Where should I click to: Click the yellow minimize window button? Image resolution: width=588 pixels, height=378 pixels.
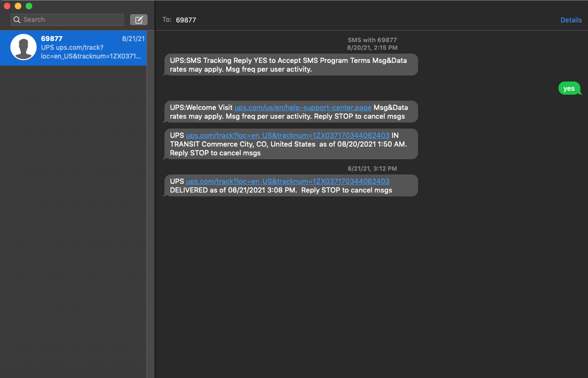pyautogui.click(x=17, y=6)
